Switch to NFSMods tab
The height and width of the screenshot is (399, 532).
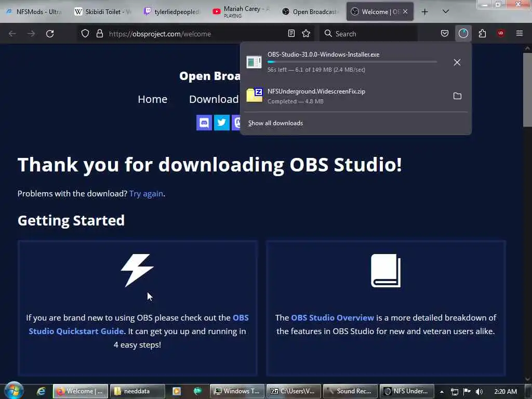[x=34, y=12]
